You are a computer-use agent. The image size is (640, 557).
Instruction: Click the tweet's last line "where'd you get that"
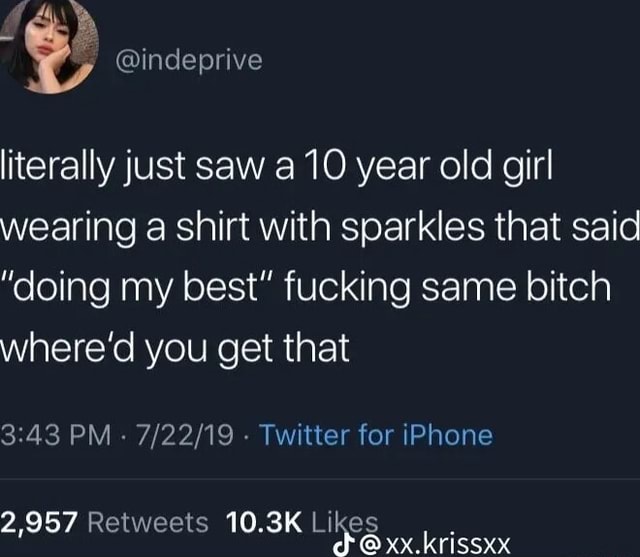coord(175,348)
